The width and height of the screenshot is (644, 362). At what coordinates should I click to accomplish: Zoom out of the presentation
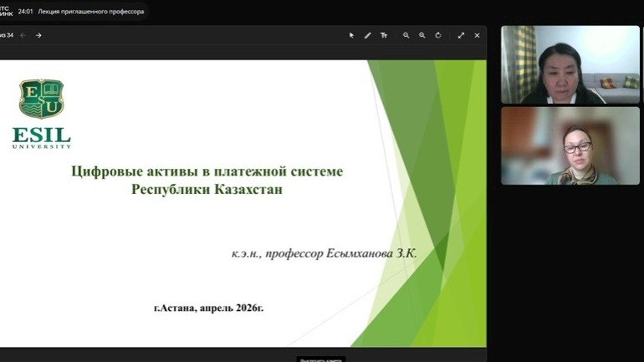pyautogui.click(x=422, y=35)
